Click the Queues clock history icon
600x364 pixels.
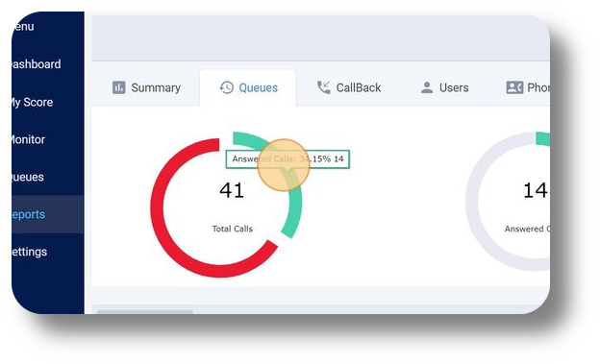point(226,87)
